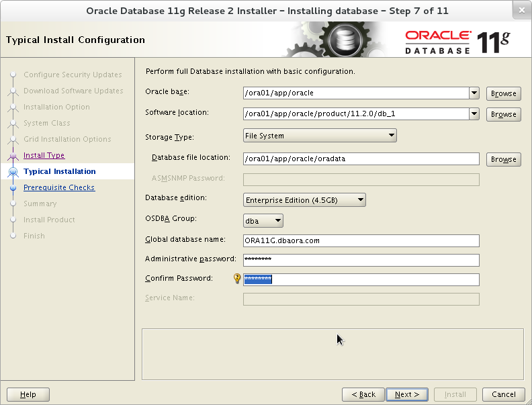The image size is (532, 405).
Task: Click the Software location text field
Action: (x=356, y=114)
